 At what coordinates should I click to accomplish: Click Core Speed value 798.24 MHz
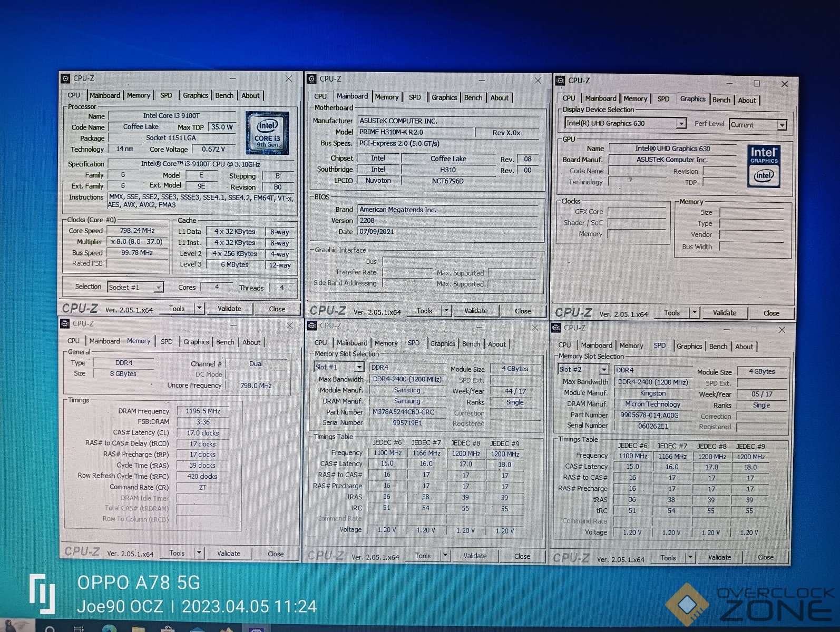coord(138,231)
